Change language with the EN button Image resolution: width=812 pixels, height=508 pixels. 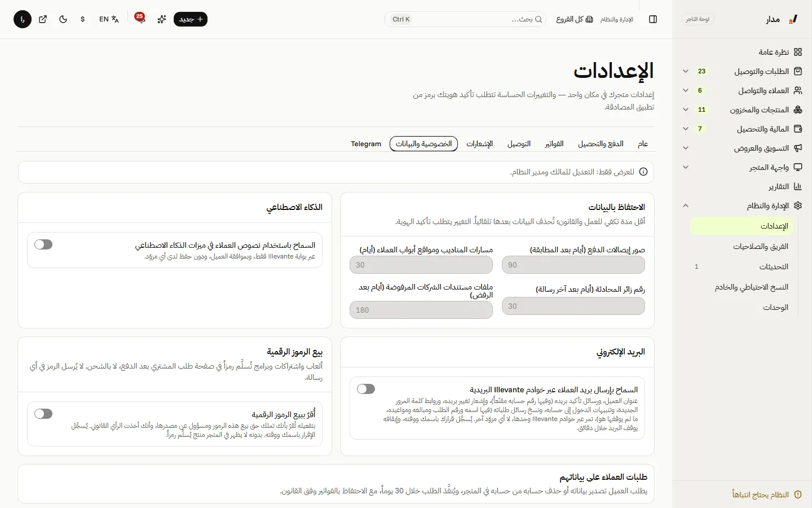[109, 19]
